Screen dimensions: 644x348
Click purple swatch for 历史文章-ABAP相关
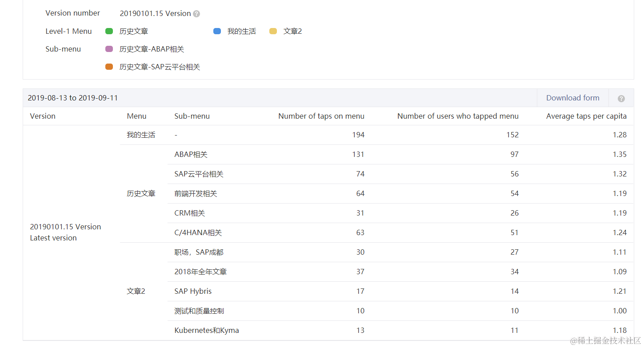[x=109, y=49]
